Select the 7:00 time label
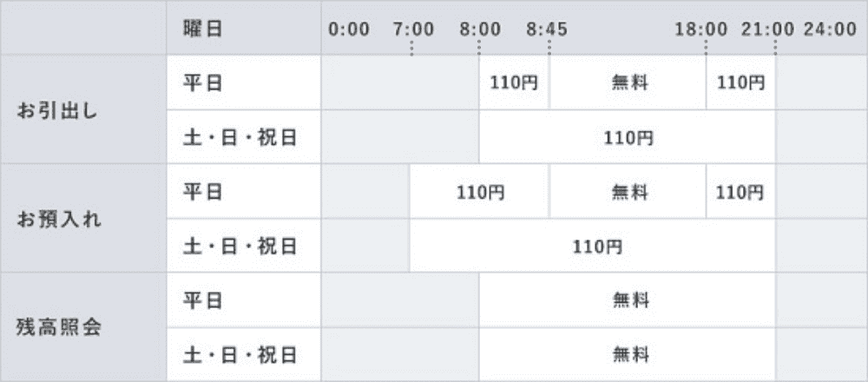This screenshot has height=382, width=868. (x=413, y=30)
